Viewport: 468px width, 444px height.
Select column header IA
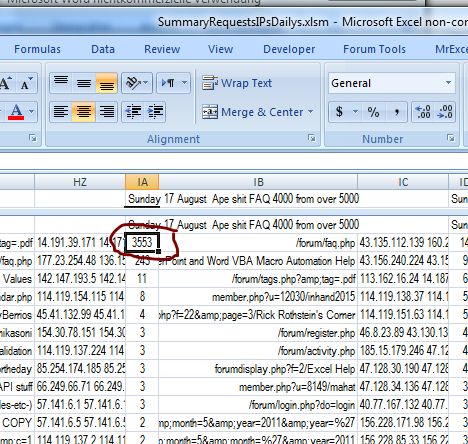coord(142,182)
